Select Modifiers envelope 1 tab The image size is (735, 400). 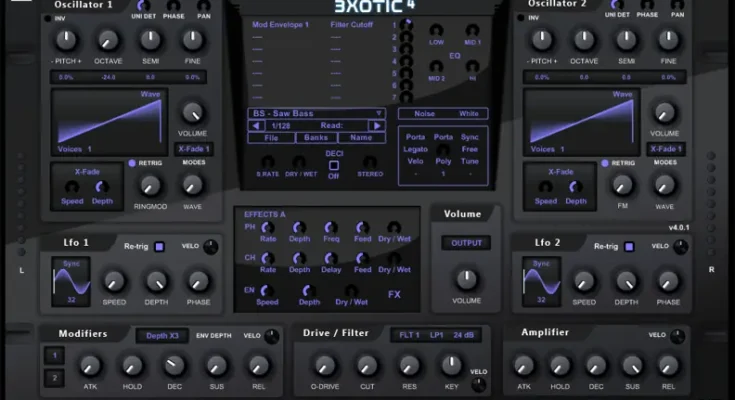(x=54, y=355)
